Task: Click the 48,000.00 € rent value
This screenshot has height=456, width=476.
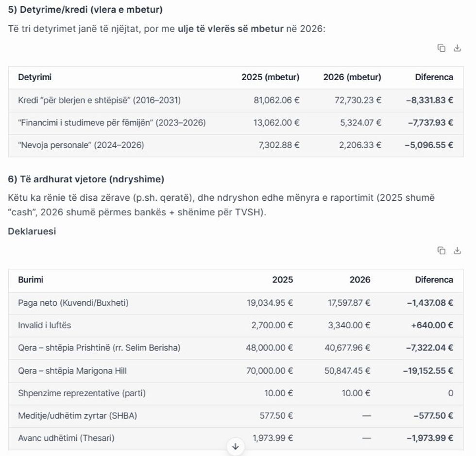Action: [x=272, y=348]
